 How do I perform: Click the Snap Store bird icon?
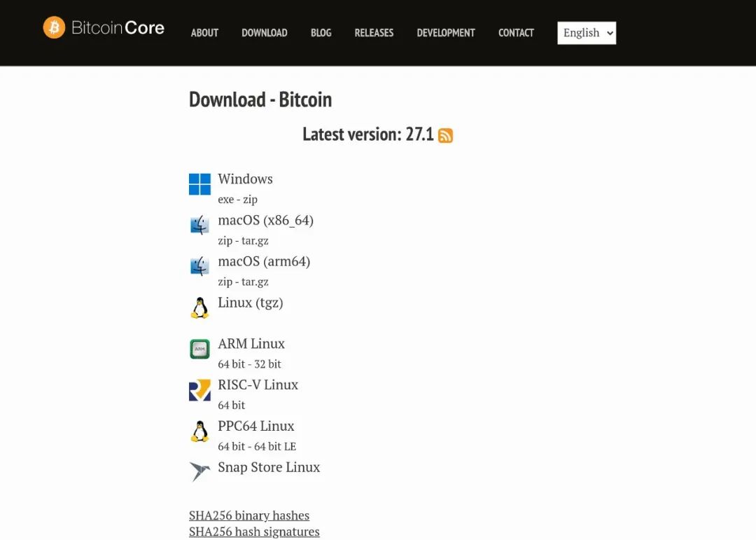(x=199, y=471)
